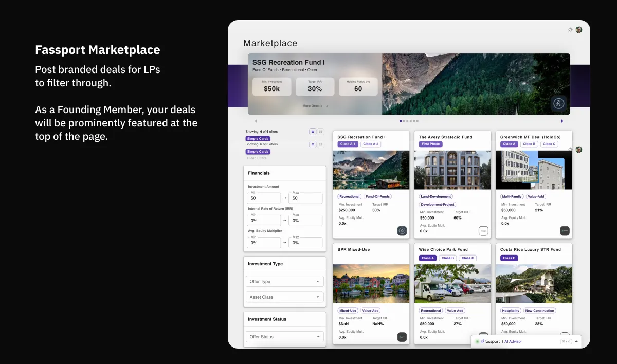Screen dimensions: 617x364
Task: Click the Avg. Equity Multiplier Max field
Action: pyautogui.click(x=305, y=242)
